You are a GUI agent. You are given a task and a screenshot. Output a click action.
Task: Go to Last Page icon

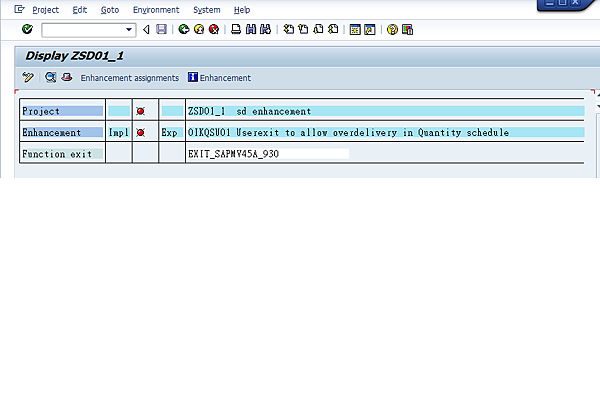(x=333, y=29)
